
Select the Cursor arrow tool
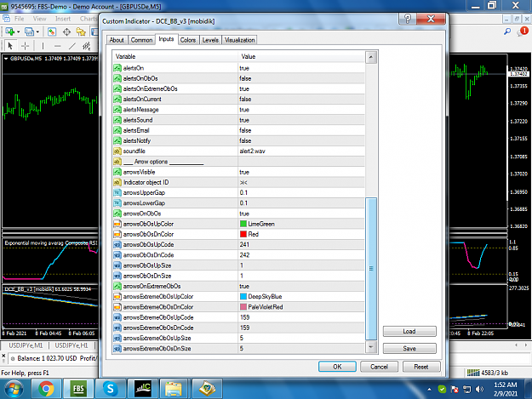[x=10, y=46]
